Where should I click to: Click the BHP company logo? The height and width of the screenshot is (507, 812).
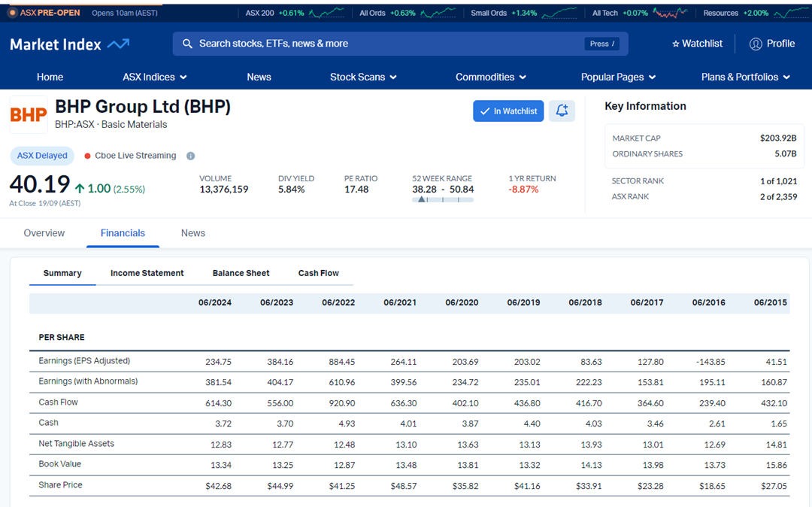(29, 115)
